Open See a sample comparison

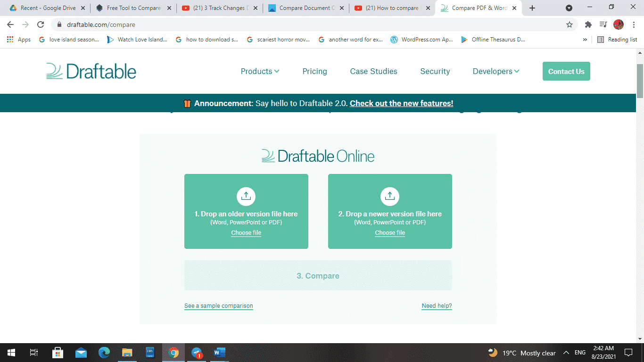click(x=218, y=305)
